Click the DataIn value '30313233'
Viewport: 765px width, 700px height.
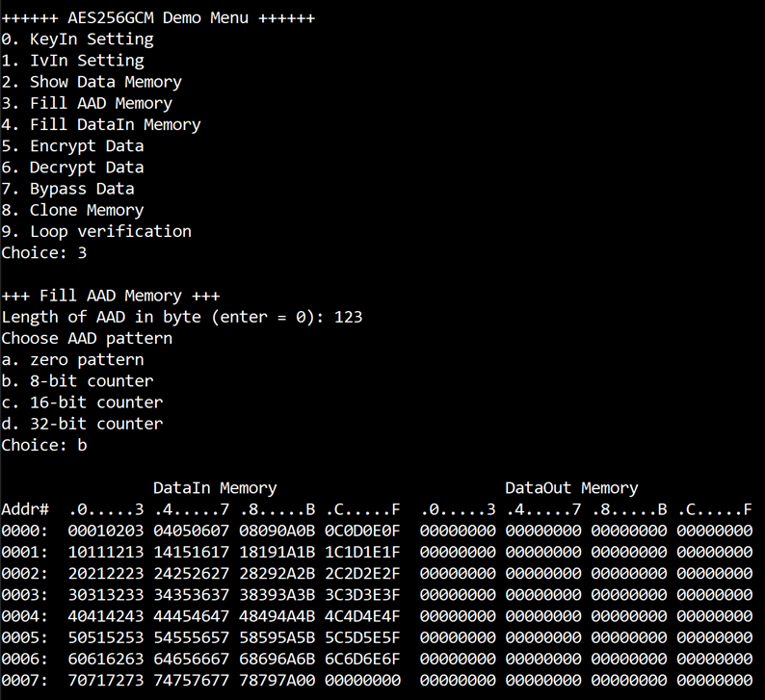pyautogui.click(x=106, y=595)
